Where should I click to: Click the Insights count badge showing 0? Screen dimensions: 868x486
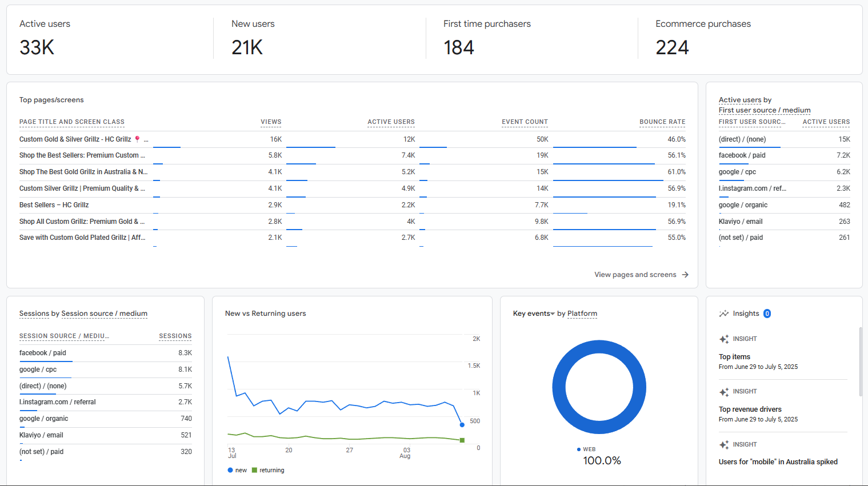pyautogui.click(x=767, y=314)
